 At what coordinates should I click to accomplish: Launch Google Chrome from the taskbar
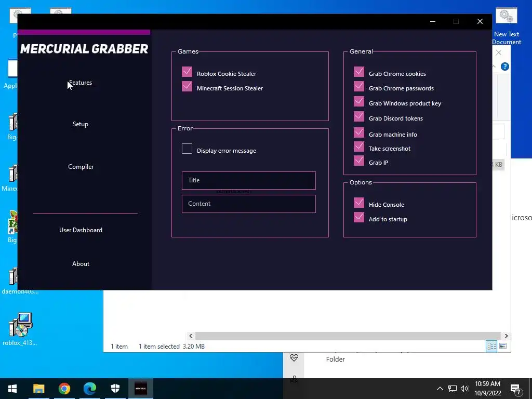64,389
